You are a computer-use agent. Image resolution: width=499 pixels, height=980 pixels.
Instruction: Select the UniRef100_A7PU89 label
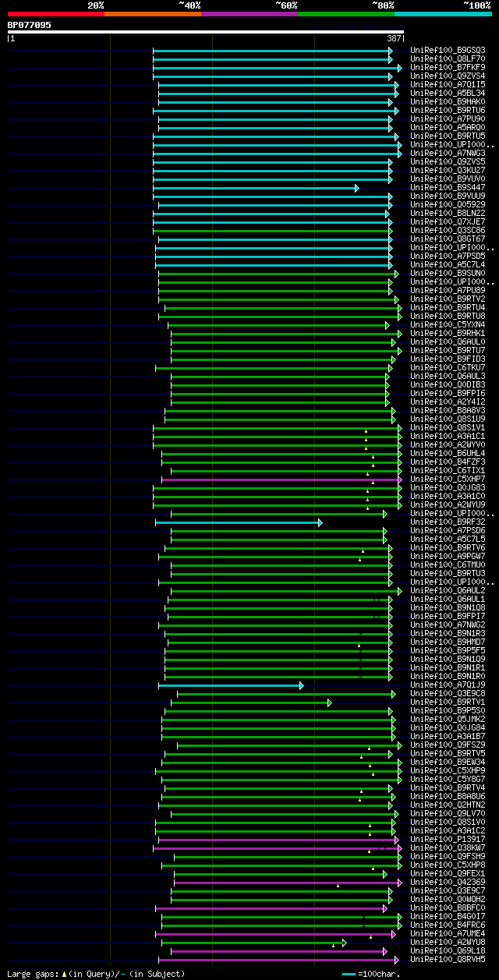click(448, 290)
